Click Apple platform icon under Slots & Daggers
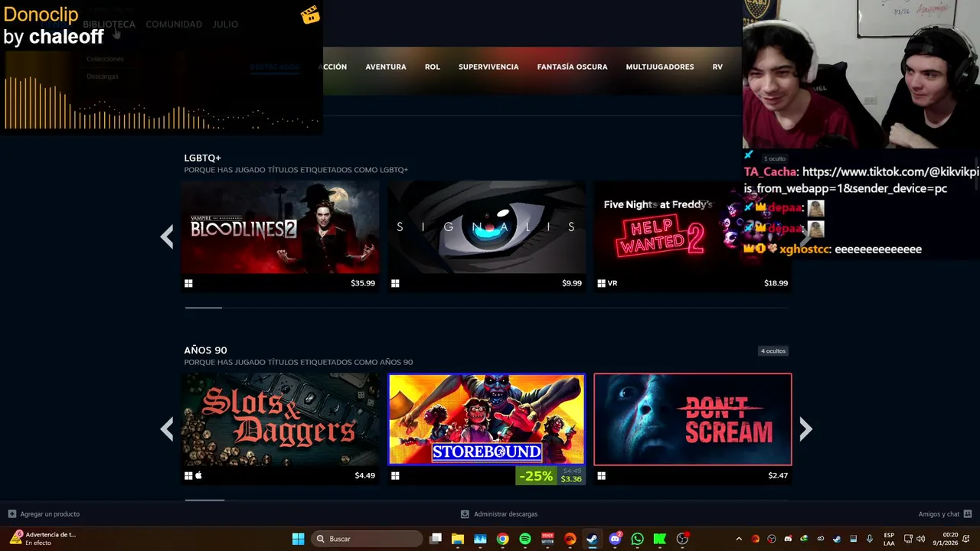Image resolution: width=980 pixels, height=551 pixels. tap(198, 475)
